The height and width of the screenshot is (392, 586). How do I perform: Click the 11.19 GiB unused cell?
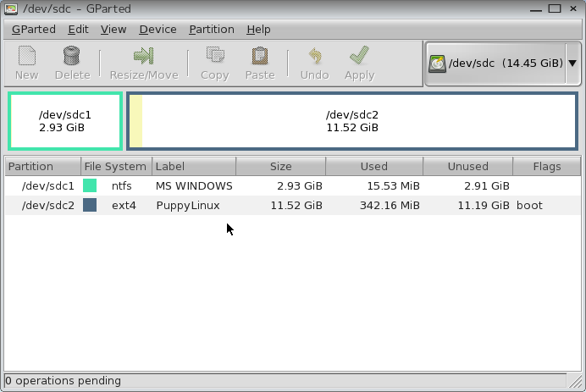pos(484,205)
